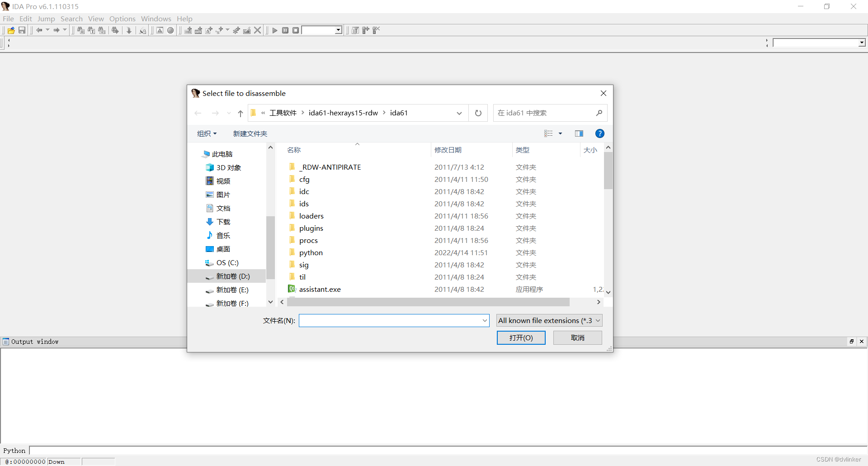The height and width of the screenshot is (466, 868).
Task: Click the open file toolbar icon
Action: (x=11, y=30)
